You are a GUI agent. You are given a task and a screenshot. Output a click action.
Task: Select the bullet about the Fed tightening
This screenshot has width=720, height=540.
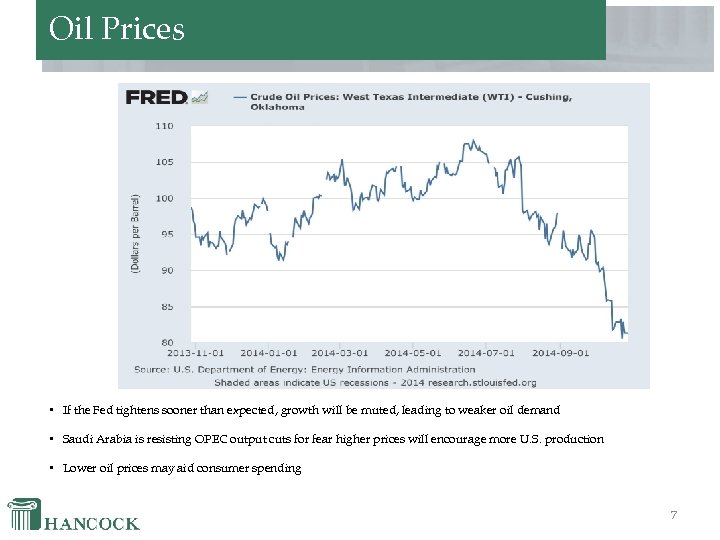pyautogui.click(x=311, y=410)
